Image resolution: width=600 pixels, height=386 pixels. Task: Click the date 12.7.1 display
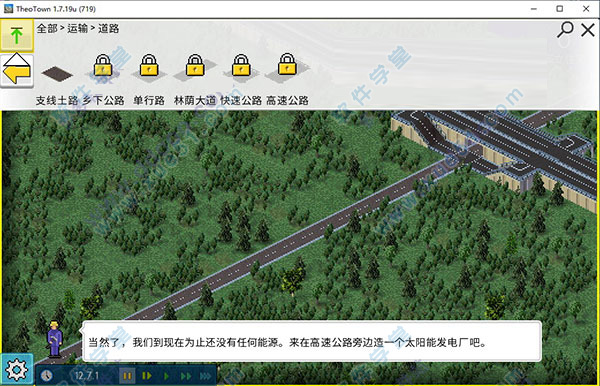[x=87, y=376]
